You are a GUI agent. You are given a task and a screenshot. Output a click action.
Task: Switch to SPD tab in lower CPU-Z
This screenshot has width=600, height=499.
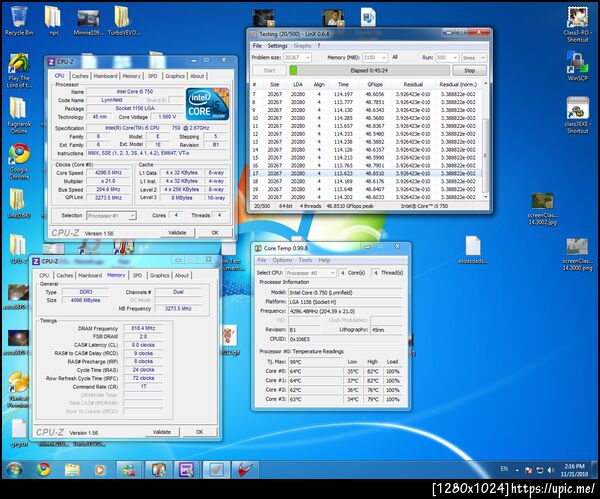tap(137, 276)
